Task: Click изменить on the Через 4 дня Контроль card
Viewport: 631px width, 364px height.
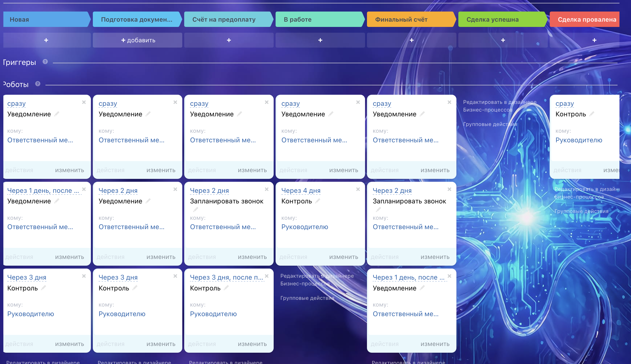Action: pos(343,257)
